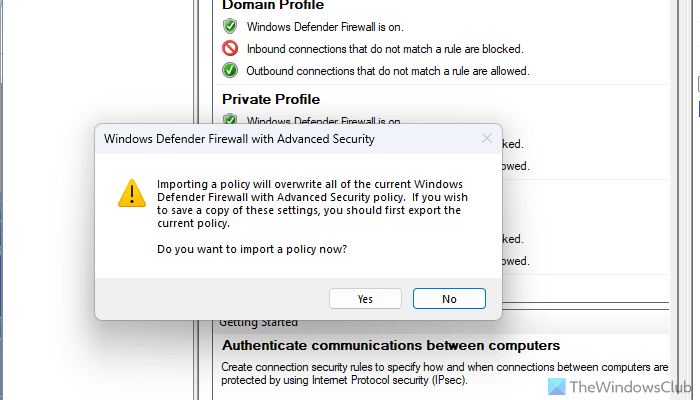700x400 pixels.
Task: Click the red blocked icon for inbound connections
Action: tap(229, 48)
